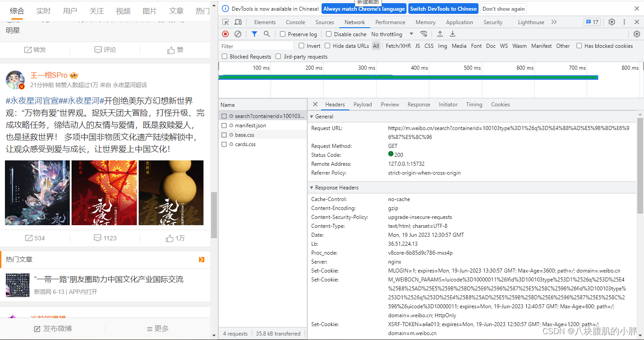Open network conditions wifi icon
Screen dimensions: 644x340
tap(424, 34)
